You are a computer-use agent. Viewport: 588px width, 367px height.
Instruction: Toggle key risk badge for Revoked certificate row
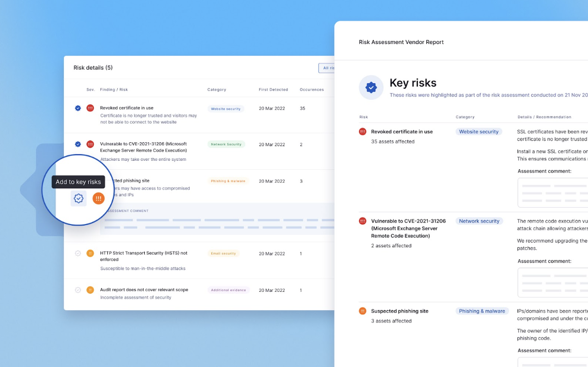click(78, 108)
